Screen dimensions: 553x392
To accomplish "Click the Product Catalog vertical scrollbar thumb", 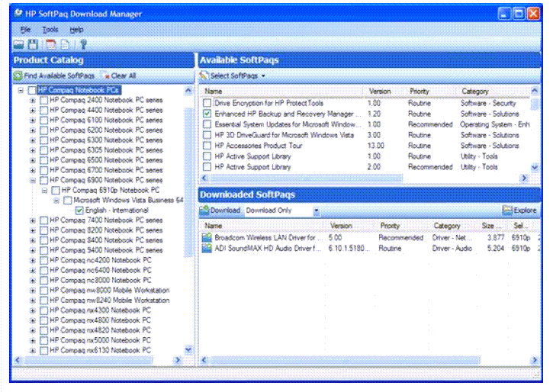I will [188, 181].
